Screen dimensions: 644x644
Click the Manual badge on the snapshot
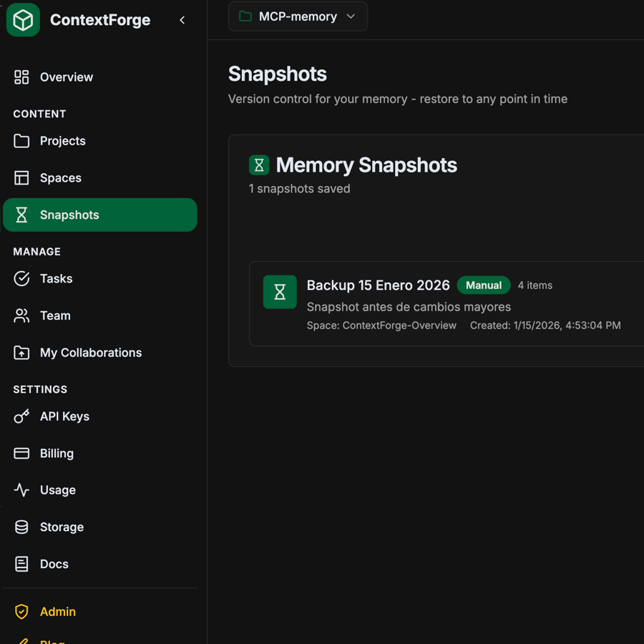(x=484, y=285)
